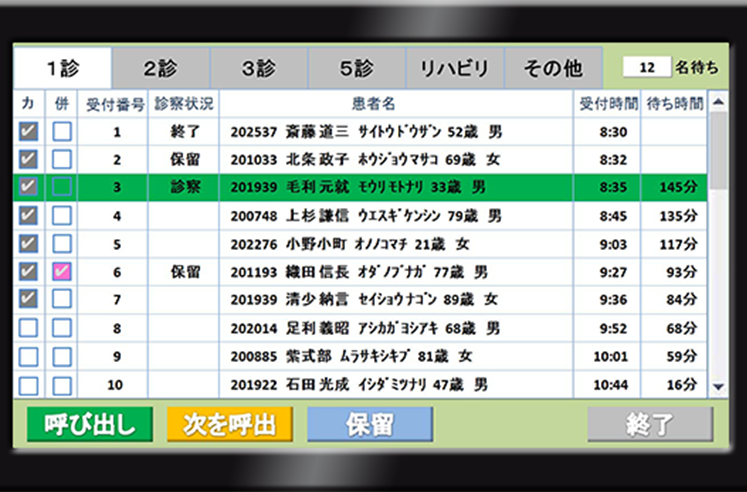This screenshot has height=492, width=747.
Task: Go to the 5診 tab
Action: (x=357, y=68)
